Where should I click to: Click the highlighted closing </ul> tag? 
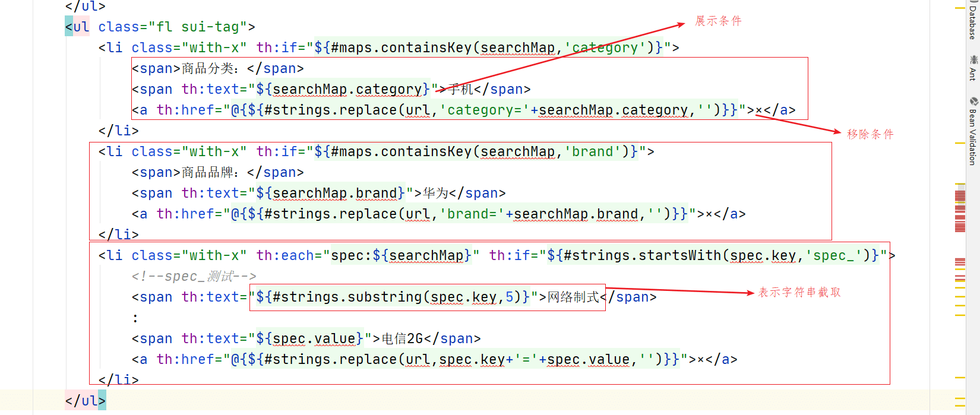point(86,401)
